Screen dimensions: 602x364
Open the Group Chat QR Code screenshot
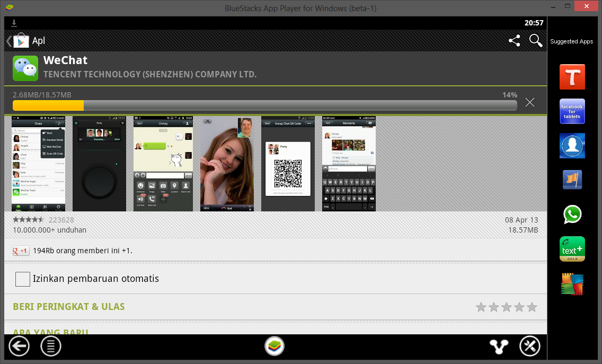click(x=288, y=164)
